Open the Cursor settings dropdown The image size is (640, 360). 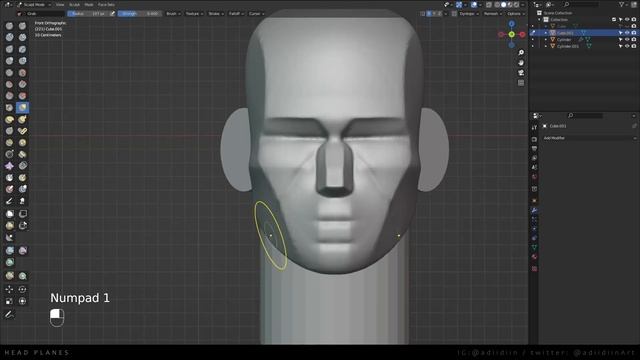256,13
